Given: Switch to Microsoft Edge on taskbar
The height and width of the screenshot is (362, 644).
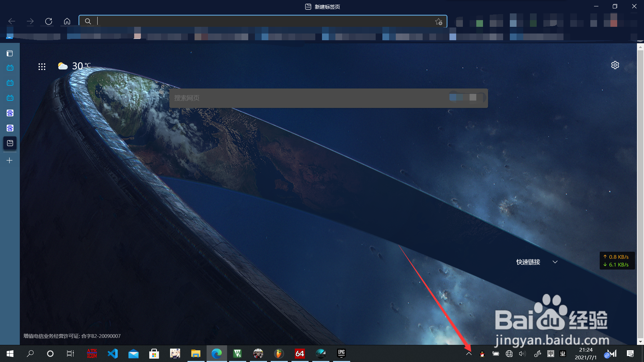Looking at the screenshot, I should point(217,354).
